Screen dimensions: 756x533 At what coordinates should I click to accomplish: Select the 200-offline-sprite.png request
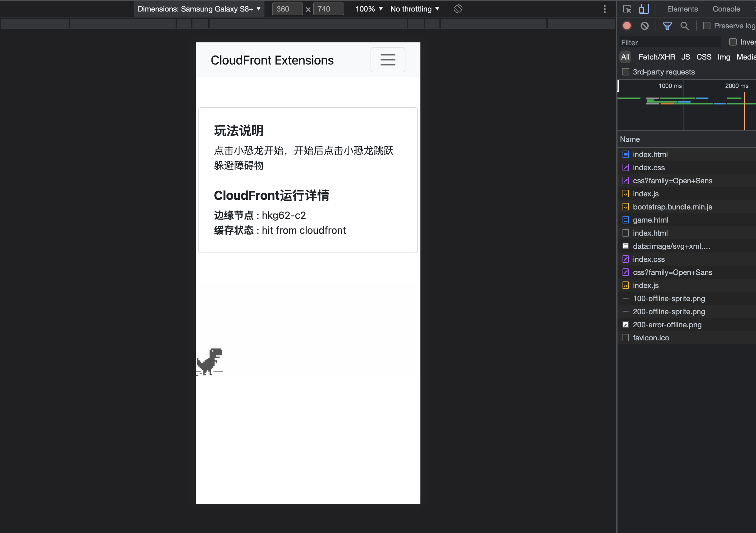click(x=687, y=312)
